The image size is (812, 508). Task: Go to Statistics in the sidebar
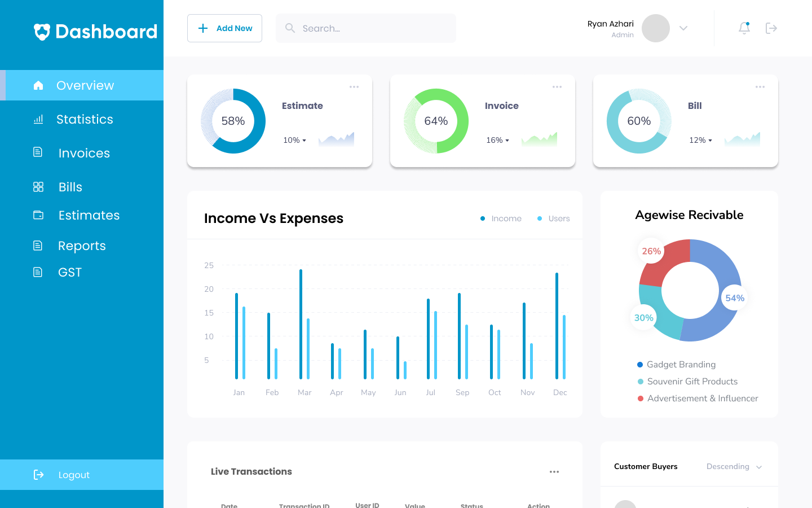pos(85,119)
